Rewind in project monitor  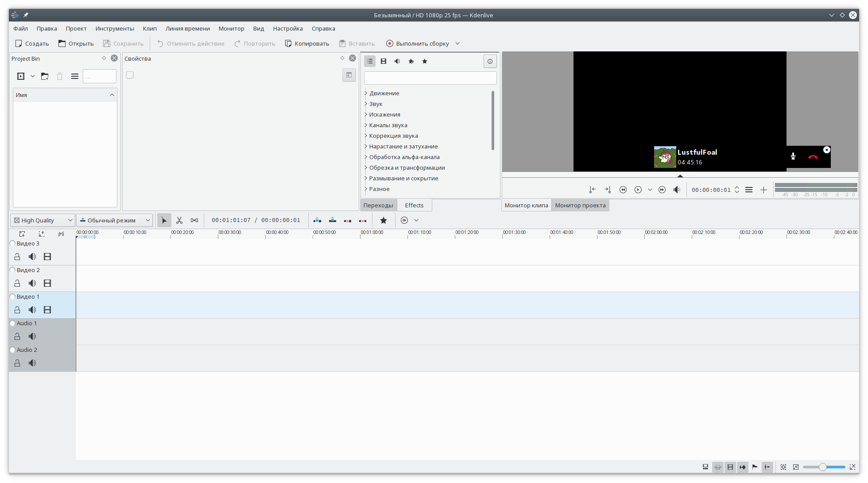point(623,190)
